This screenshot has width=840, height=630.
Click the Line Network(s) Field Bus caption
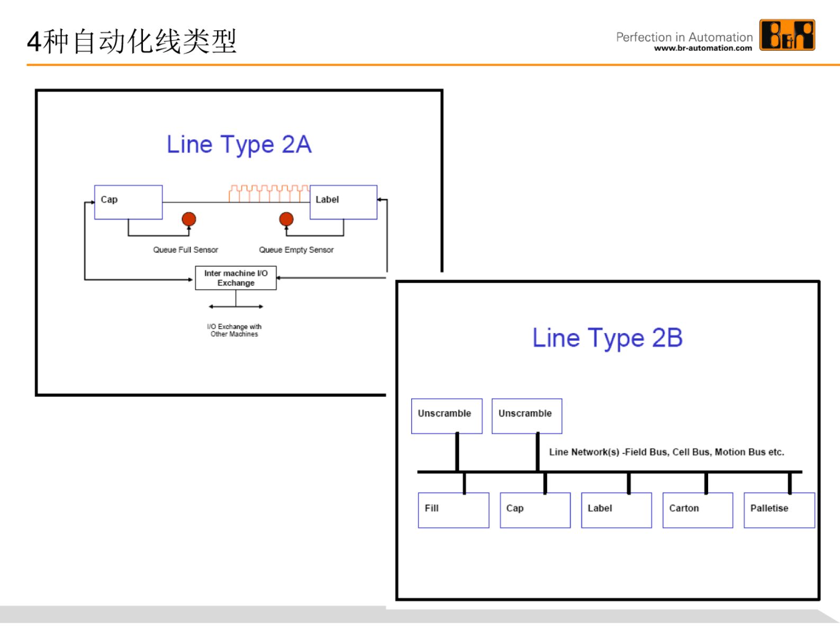pyautogui.click(x=666, y=452)
